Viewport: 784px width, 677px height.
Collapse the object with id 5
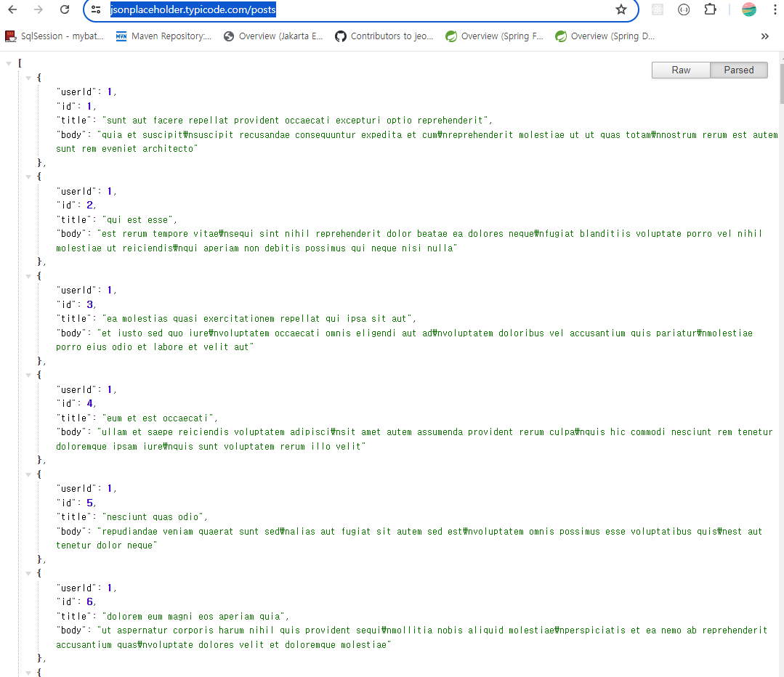(x=28, y=474)
